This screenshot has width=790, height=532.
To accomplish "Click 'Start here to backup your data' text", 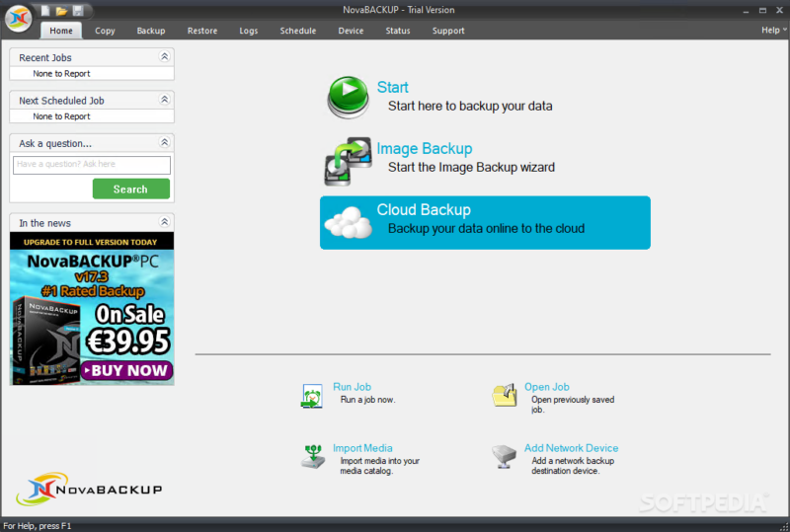I will point(470,107).
